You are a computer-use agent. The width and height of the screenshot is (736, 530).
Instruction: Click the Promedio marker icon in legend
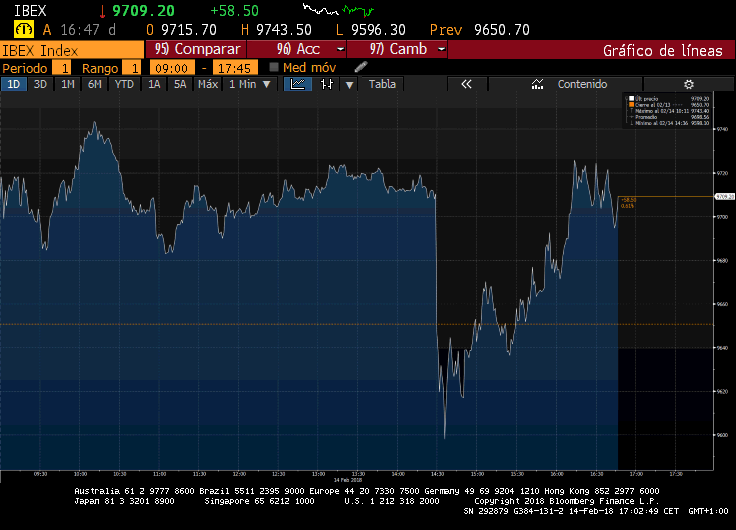tap(632, 117)
